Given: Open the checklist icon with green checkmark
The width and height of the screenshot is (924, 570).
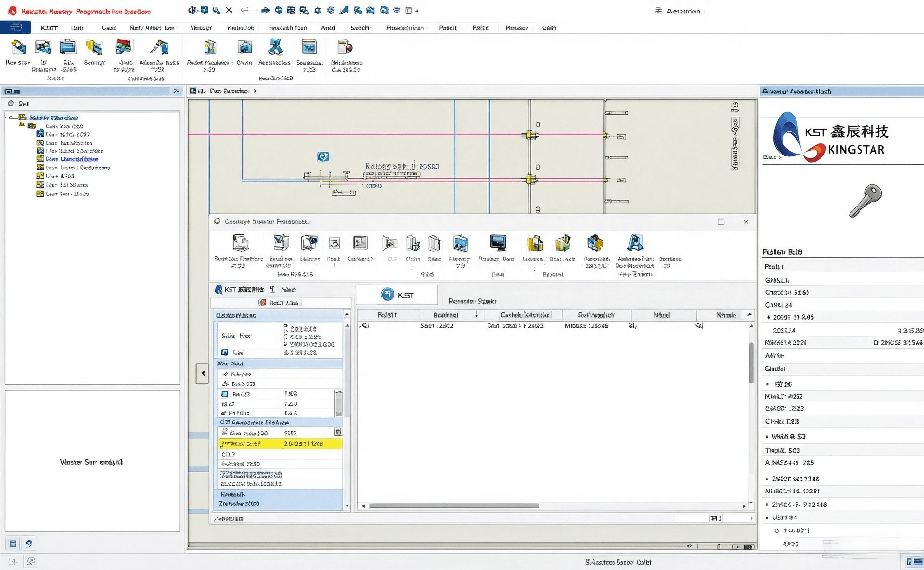Looking at the screenshot, I should click(x=281, y=243).
